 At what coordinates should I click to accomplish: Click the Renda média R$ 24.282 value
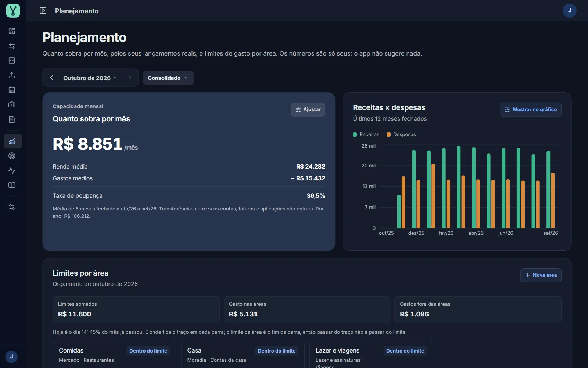[x=311, y=167]
